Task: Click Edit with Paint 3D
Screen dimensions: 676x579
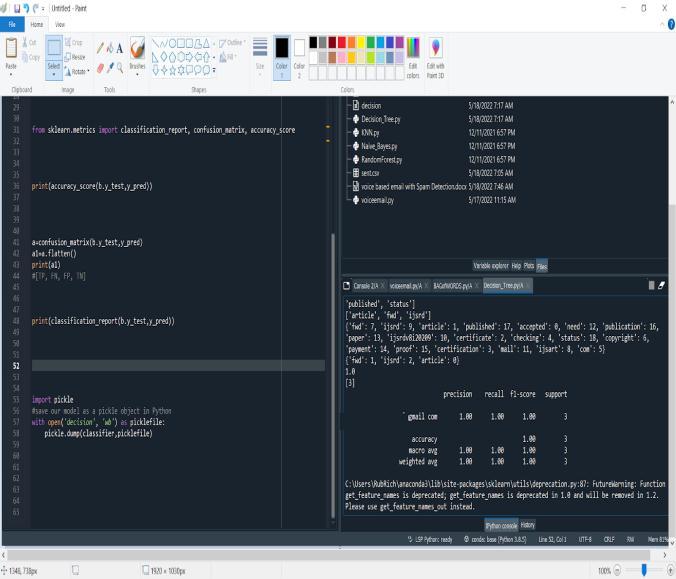Action: pos(435,58)
